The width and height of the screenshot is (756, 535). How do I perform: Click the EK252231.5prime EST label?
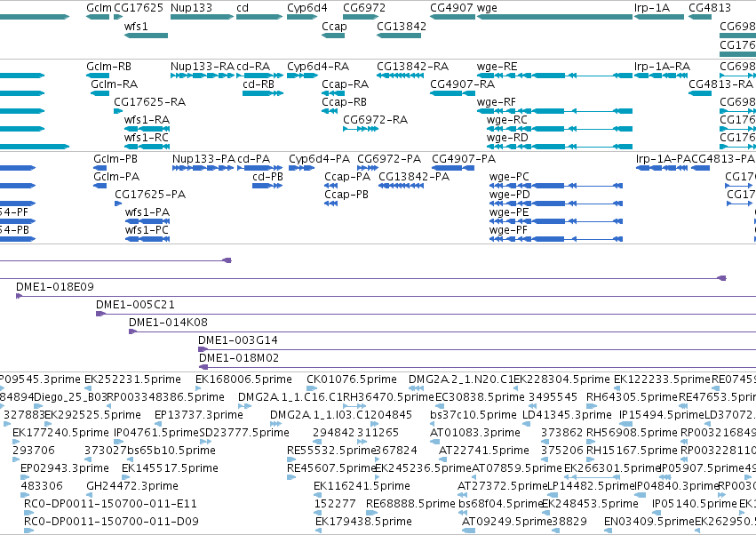(x=132, y=379)
